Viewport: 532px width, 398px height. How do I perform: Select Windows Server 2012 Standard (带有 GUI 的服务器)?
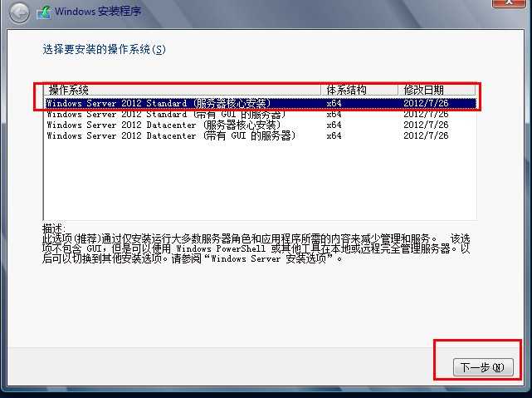pyautogui.click(x=261, y=114)
